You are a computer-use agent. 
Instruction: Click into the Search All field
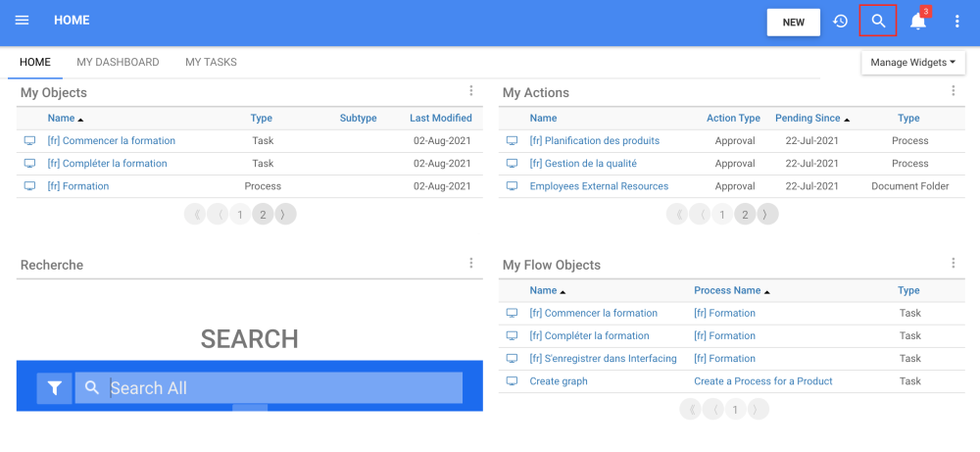coord(284,388)
